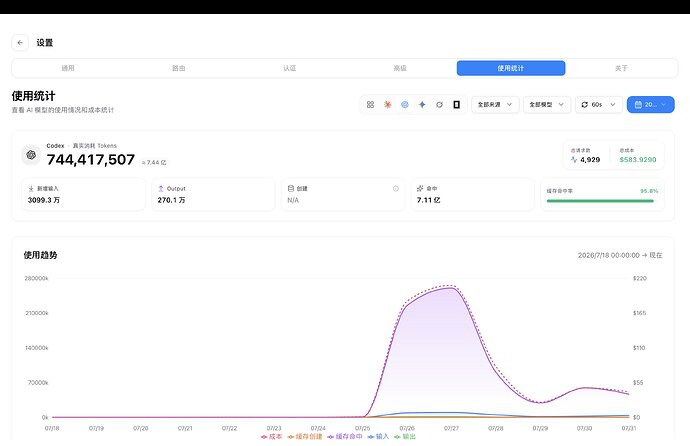Click the green cache hit rate bar
This screenshot has width=690, height=446.
600,201
